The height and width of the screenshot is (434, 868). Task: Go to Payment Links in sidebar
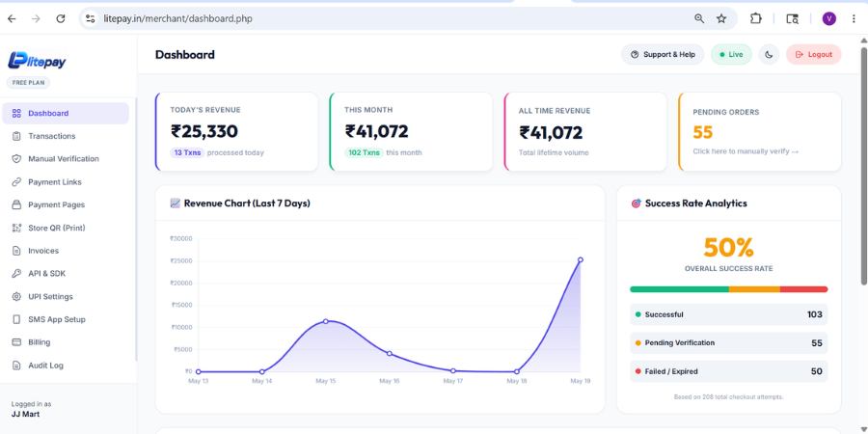click(66, 182)
